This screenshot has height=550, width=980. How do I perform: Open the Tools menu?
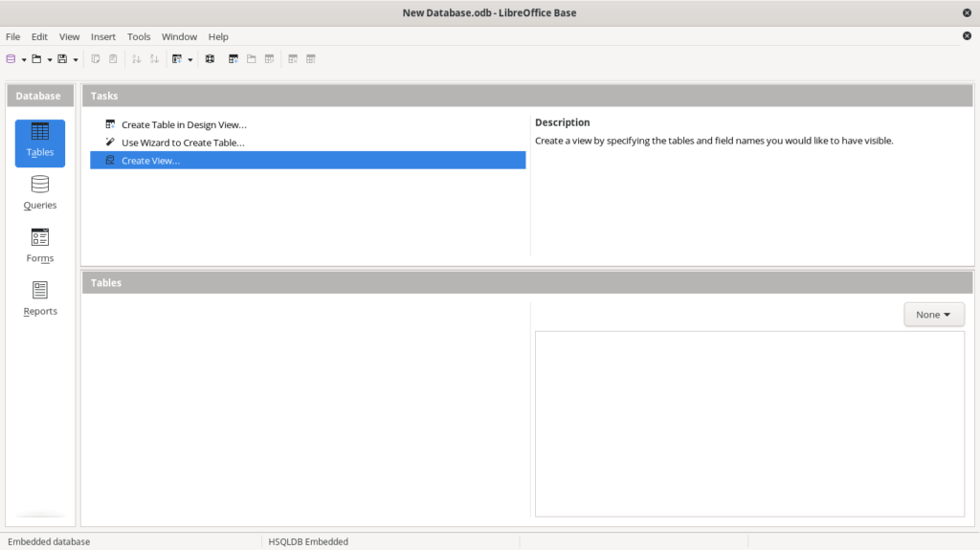point(139,36)
